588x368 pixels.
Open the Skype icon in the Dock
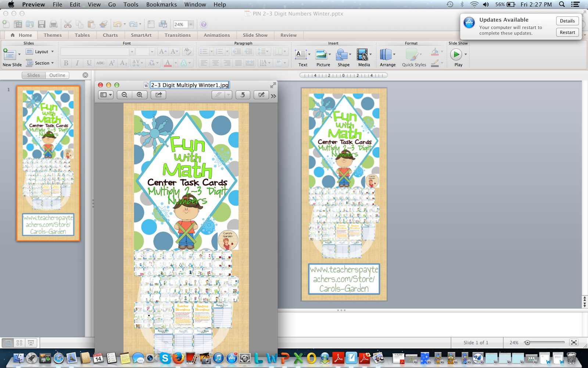click(165, 358)
